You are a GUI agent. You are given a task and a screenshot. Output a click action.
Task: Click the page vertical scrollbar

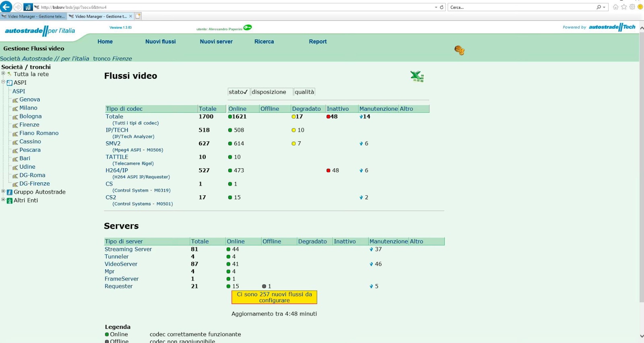pyautogui.click(x=642, y=167)
